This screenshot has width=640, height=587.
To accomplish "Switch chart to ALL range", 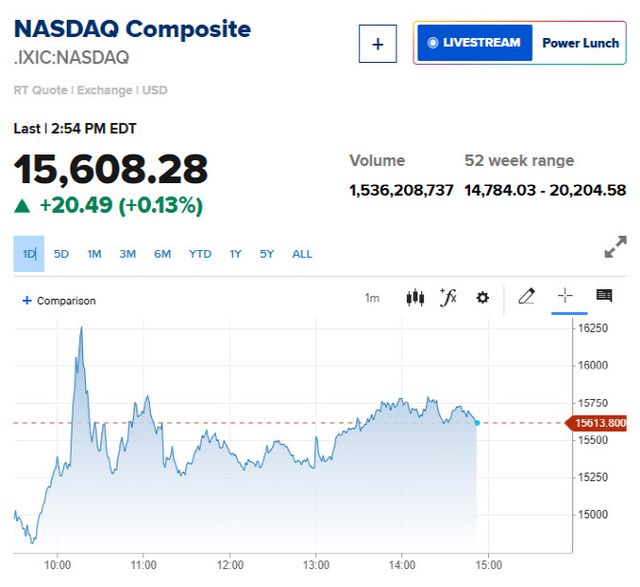I will tap(302, 254).
